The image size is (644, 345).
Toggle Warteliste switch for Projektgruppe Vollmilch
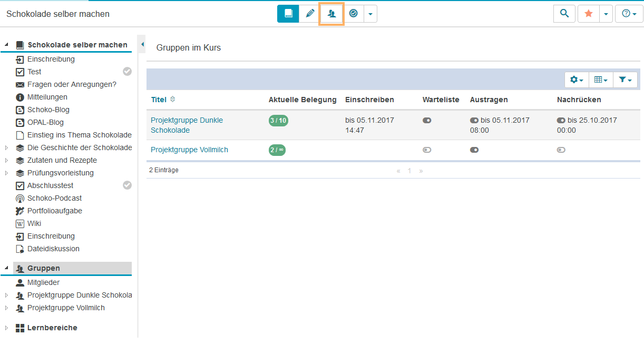coord(427,150)
